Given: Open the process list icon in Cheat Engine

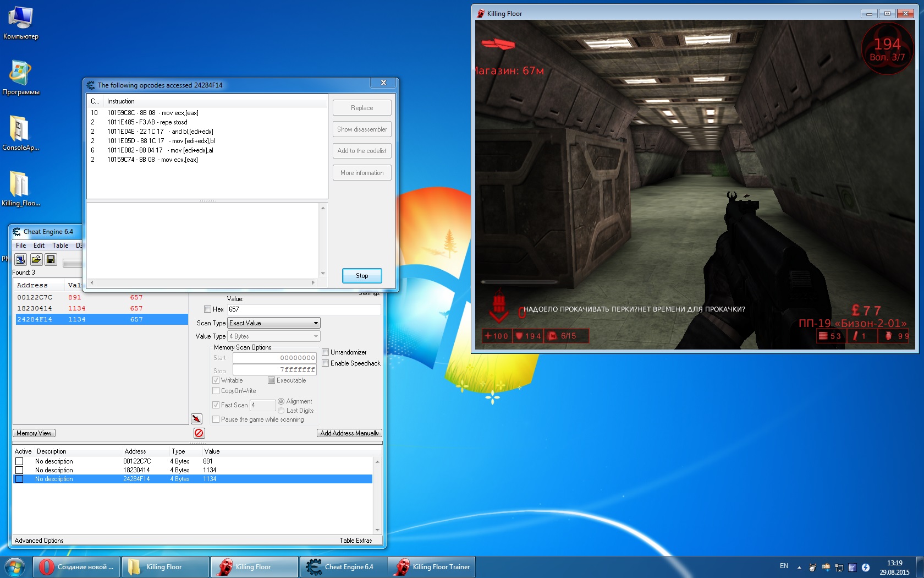Looking at the screenshot, I should coord(20,259).
